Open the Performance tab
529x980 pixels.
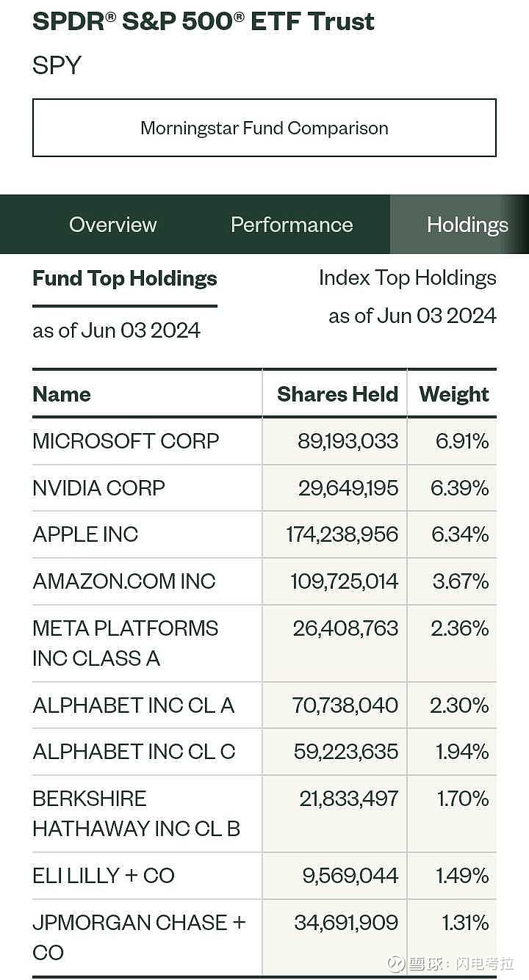pyautogui.click(x=292, y=225)
